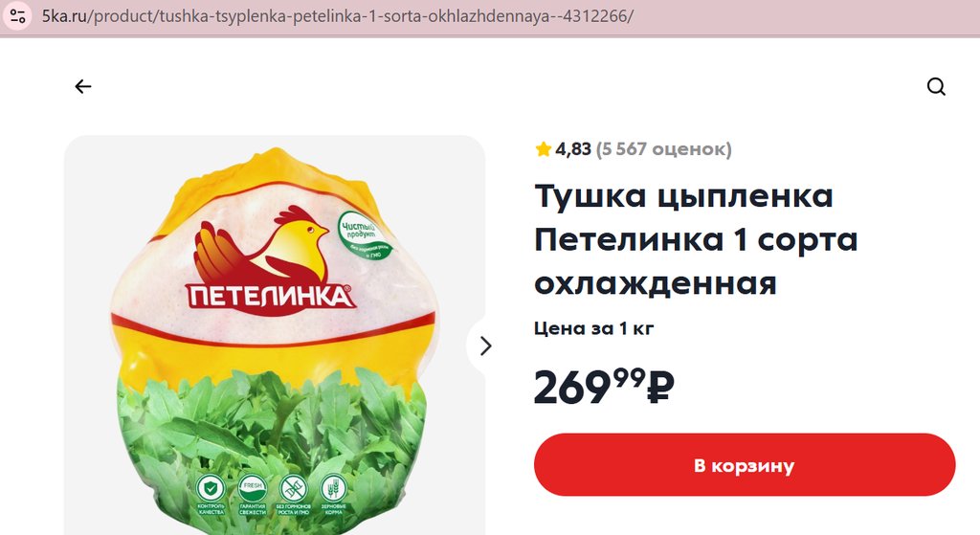Click the yellow rating star
Viewport: 980px width, 535px height.
pos(544,148)
